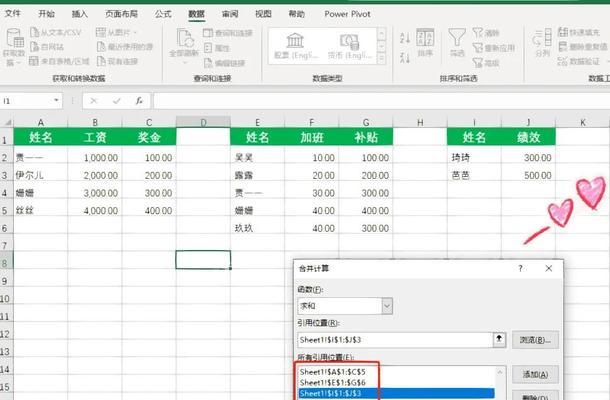Select column H header
610x400 pixels.
pos(420,122)
